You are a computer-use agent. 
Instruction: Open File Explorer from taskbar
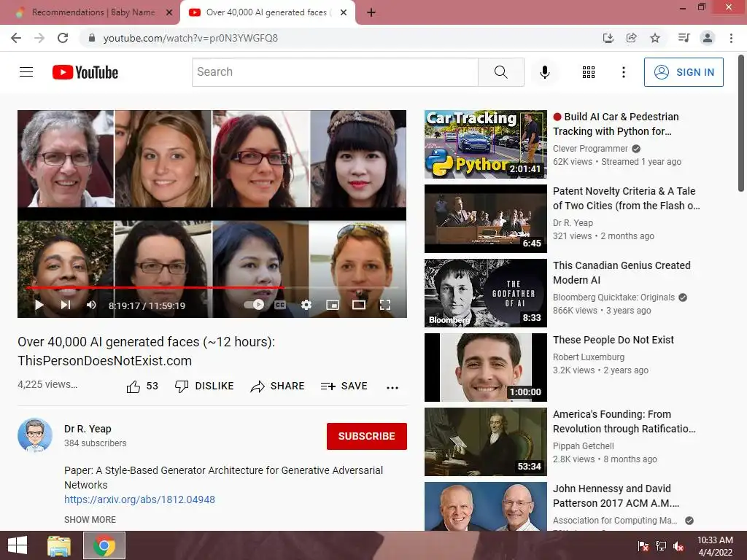click(58, 545)
